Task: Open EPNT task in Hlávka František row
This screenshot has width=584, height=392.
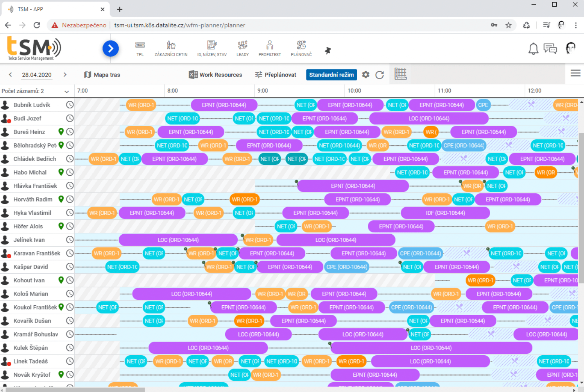Action: coord(353,186)
